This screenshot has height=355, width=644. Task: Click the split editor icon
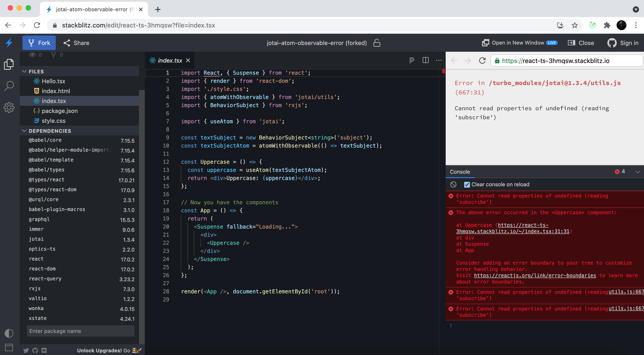tap(425, 60)
